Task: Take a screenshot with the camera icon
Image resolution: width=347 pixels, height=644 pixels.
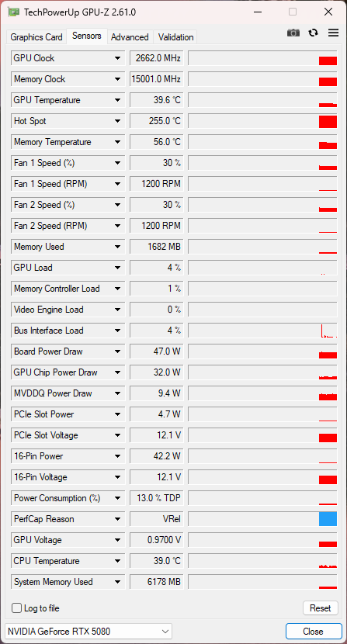Action: point(293,33)
